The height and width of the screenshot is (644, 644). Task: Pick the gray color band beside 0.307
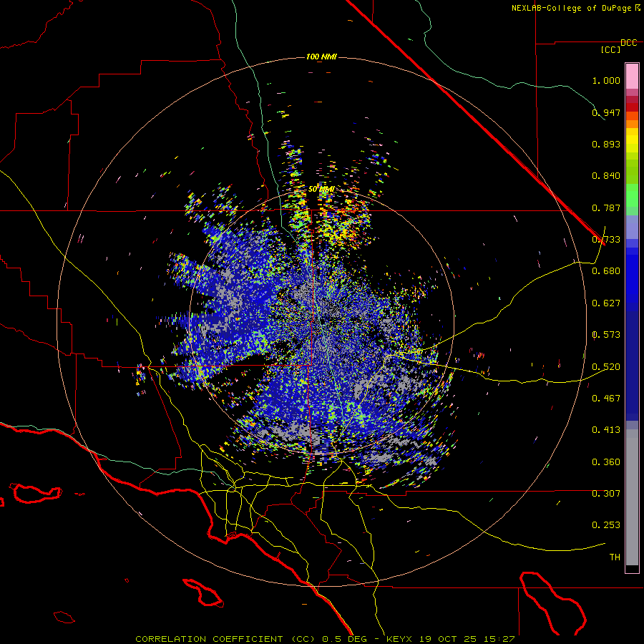[632, 497]
